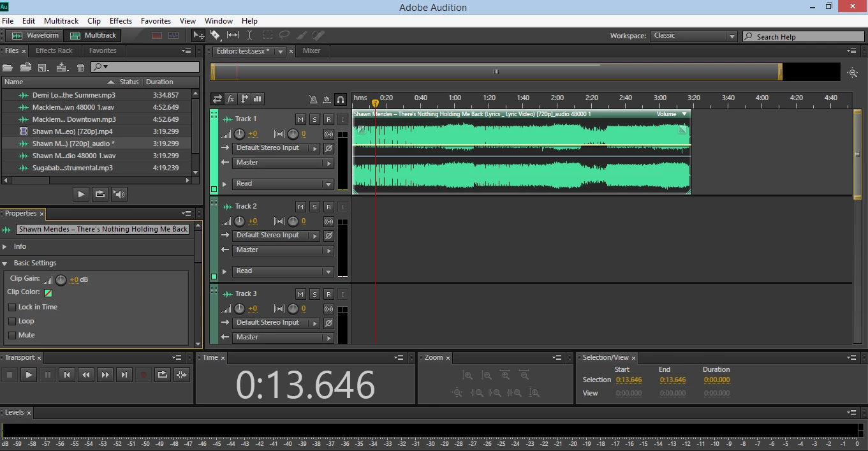
Task: Click clip name field in Properties
Action: [103, 229]
